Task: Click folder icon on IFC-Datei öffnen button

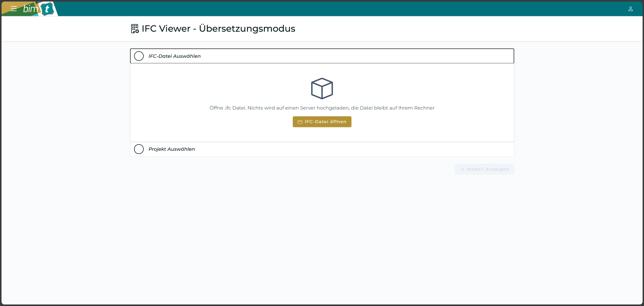Action: [300, 122]
